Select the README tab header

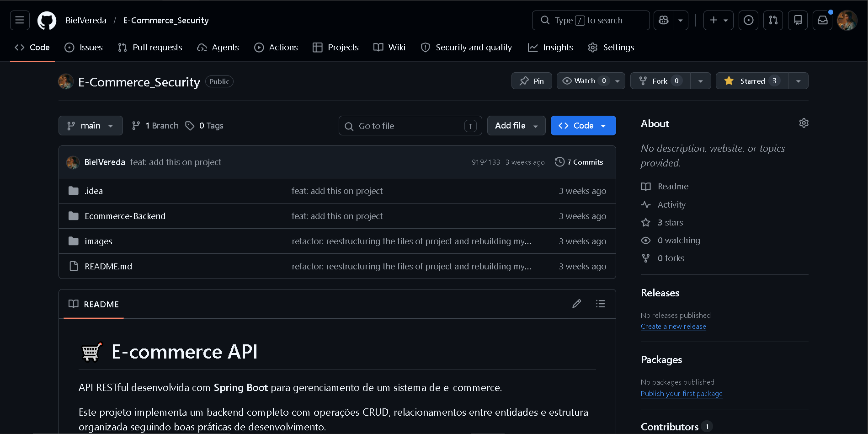tap(94, 304)
